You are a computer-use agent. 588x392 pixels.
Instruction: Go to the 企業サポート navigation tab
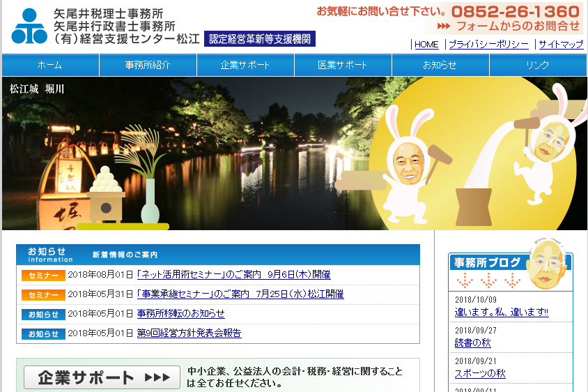pyautogui.click(x=245, y=65)
